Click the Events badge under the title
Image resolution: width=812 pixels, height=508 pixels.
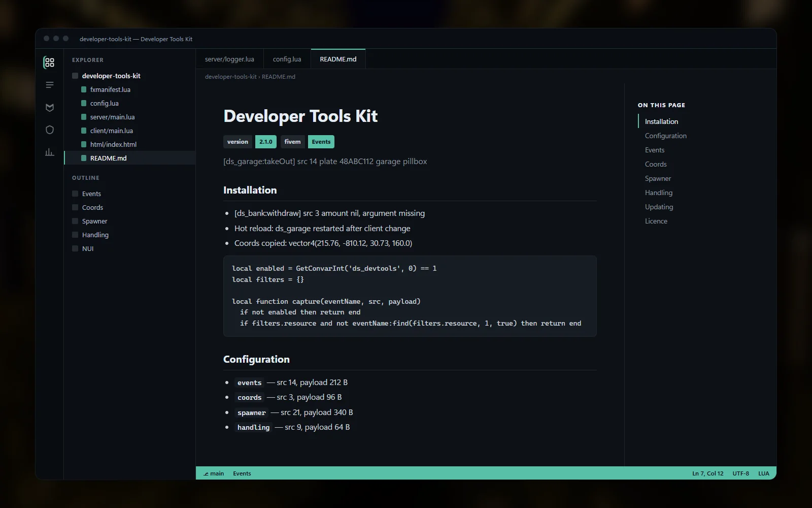[321, 142]
